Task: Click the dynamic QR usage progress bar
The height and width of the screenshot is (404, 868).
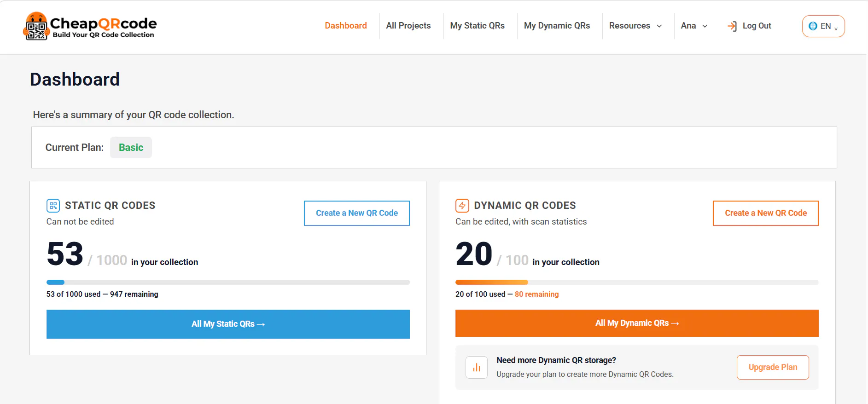Action: pos(637,282)
